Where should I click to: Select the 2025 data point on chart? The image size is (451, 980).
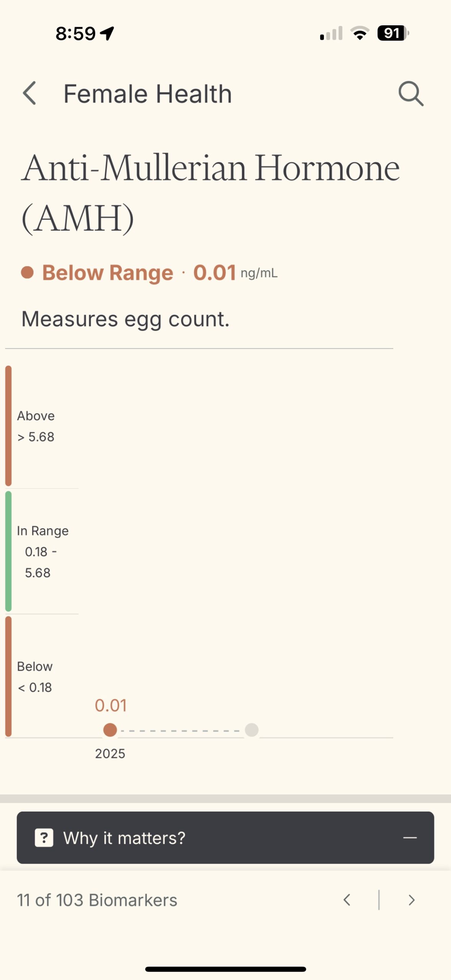pyautogui.click(x=110, y=730)
